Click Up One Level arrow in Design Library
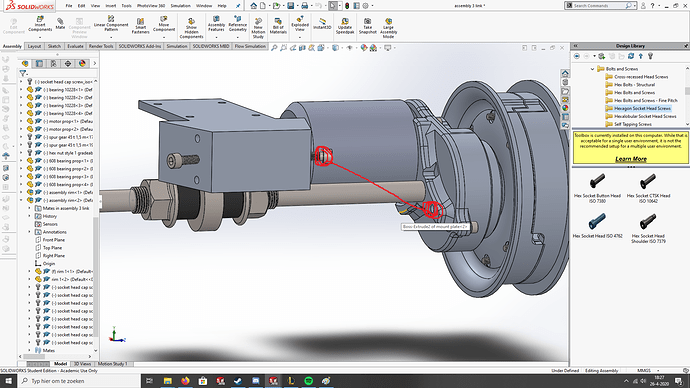This screenshot has height=388, width=690. coord(641,56)
